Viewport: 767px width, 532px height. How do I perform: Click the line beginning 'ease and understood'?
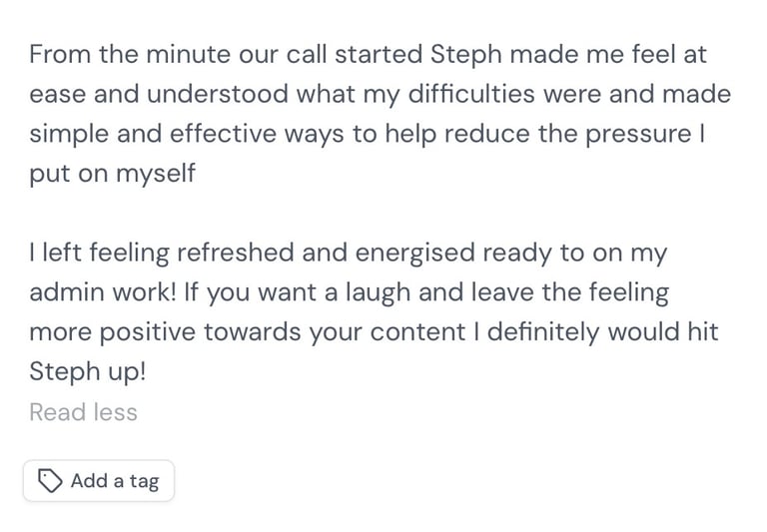point(380,94)
